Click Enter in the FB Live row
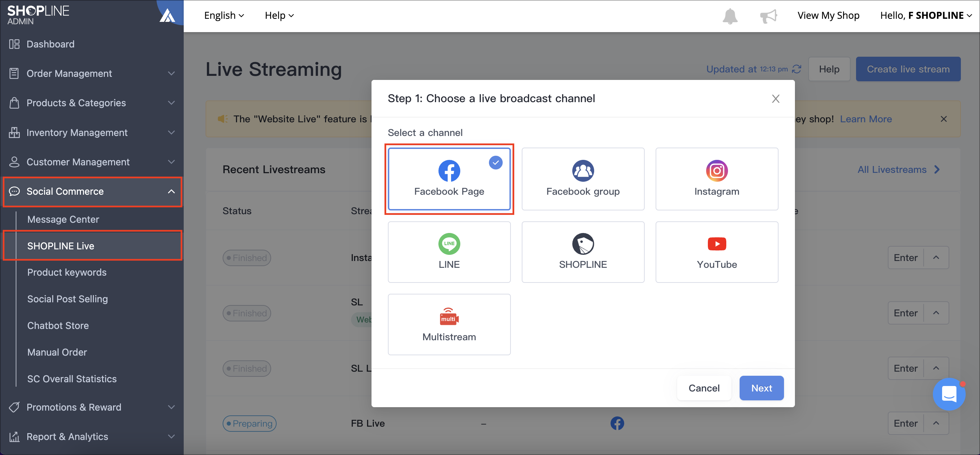Image resolution: width=980 pixels, height=455 pixels. click(906, 423)
